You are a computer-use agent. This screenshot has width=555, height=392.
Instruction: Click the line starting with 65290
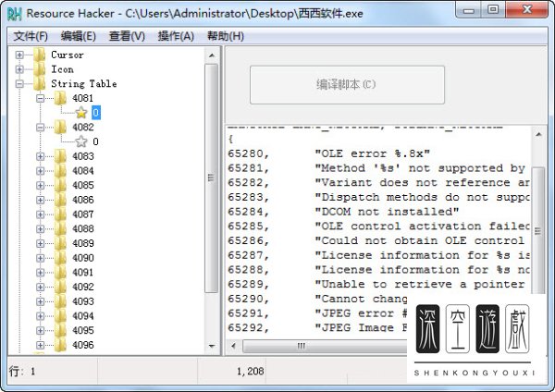[317, 299]
